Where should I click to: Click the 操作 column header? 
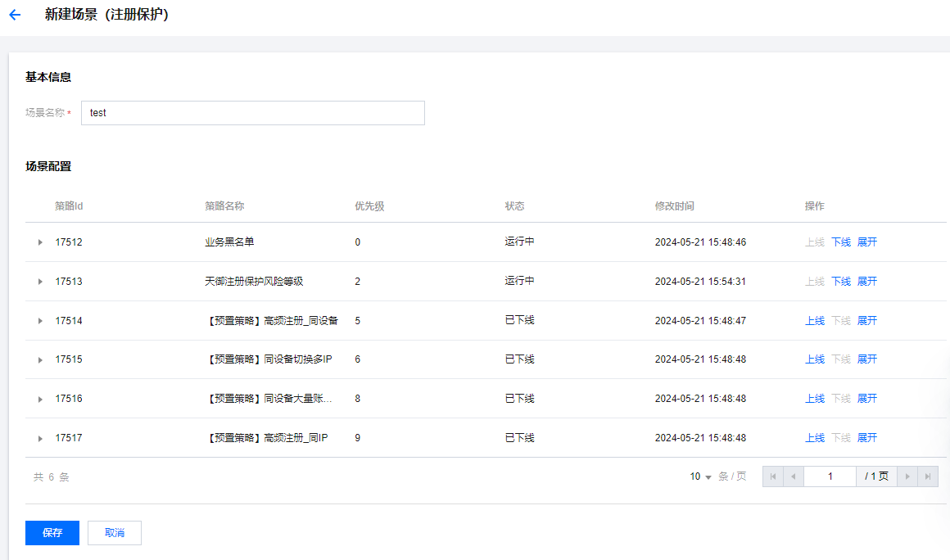(814, 205)
